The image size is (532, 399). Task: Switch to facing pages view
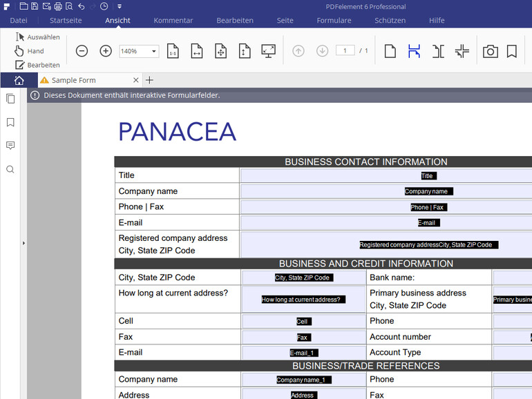pyautogui.click(x=438, y=51)
